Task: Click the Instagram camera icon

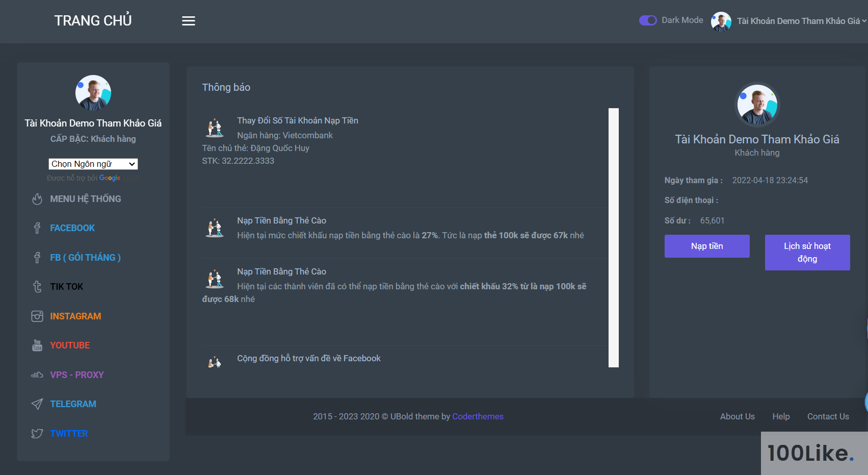Action: [37, 316]
